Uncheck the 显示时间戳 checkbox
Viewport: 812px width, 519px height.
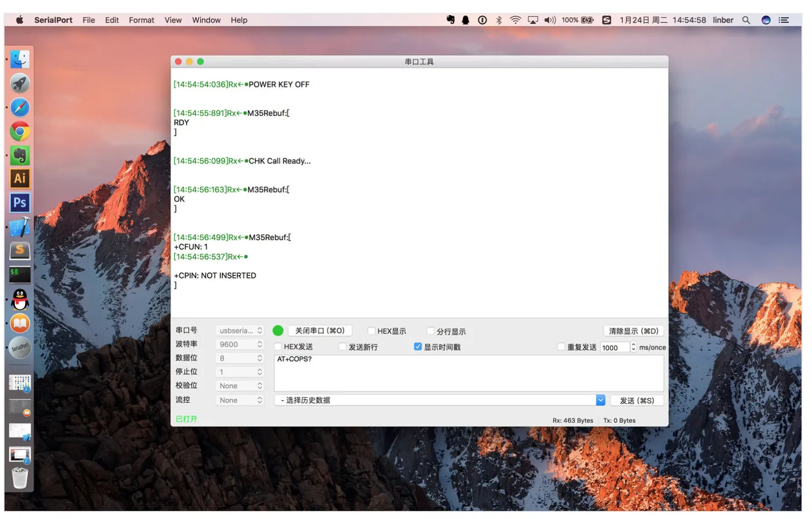[418, 347]
